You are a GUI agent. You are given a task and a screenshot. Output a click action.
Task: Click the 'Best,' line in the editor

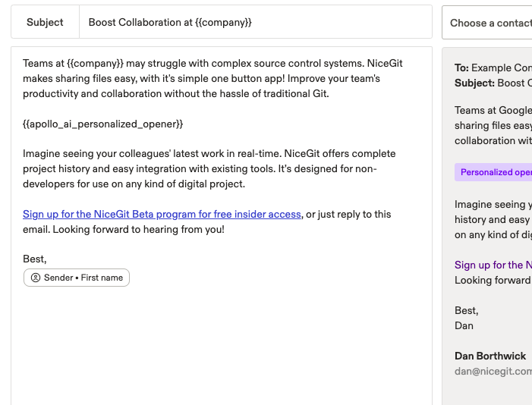(x=35, y=259)
